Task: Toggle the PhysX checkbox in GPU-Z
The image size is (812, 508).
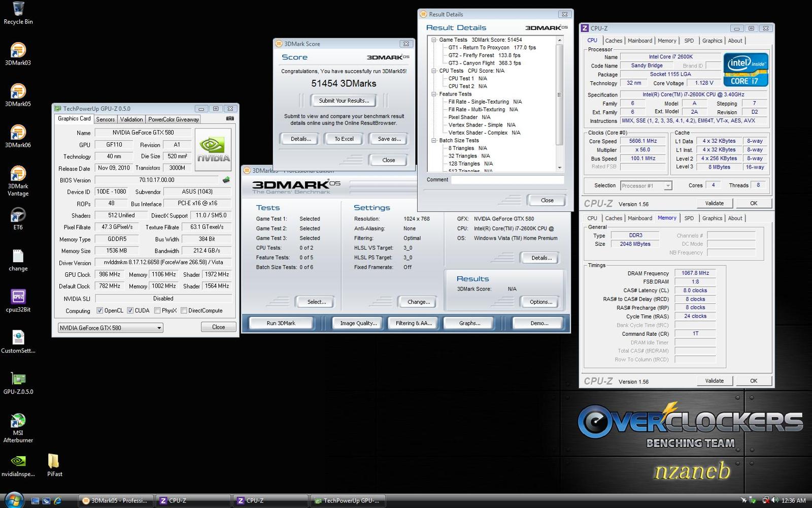Action: click(x=157, y=310)
